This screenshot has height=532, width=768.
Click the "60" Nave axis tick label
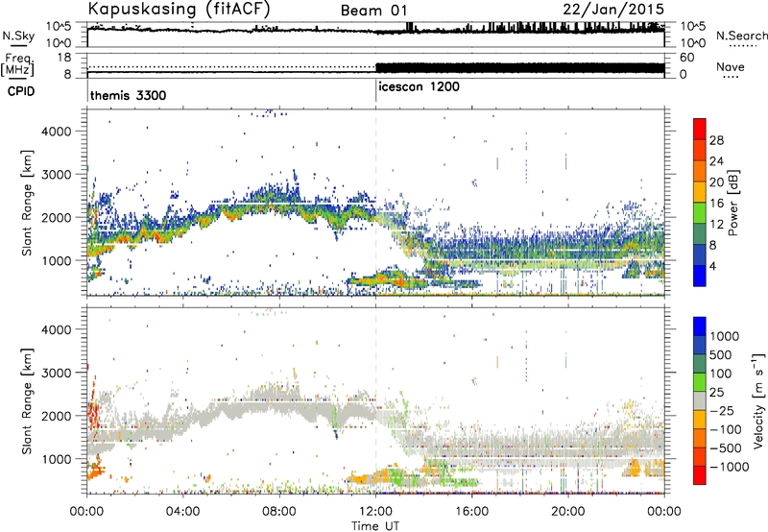[686, 58]
